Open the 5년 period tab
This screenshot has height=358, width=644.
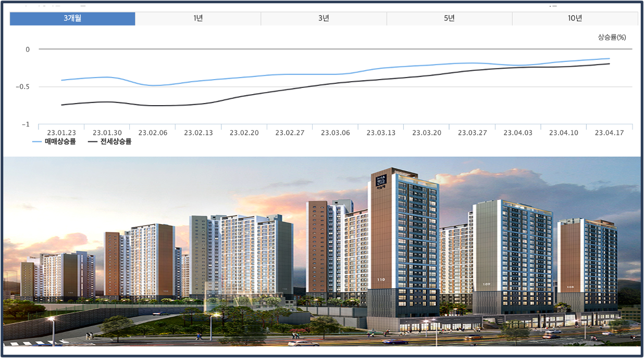click(449, 18)
